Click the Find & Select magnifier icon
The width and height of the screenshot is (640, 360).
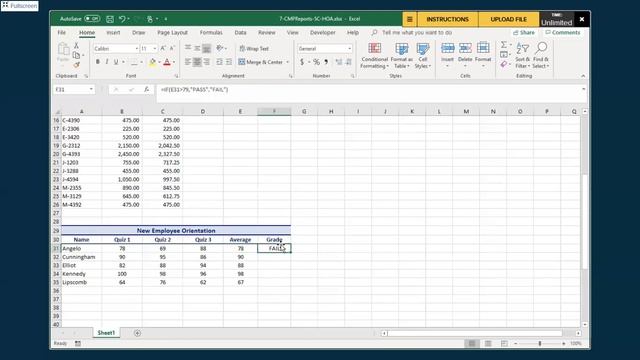coord(541,48)
